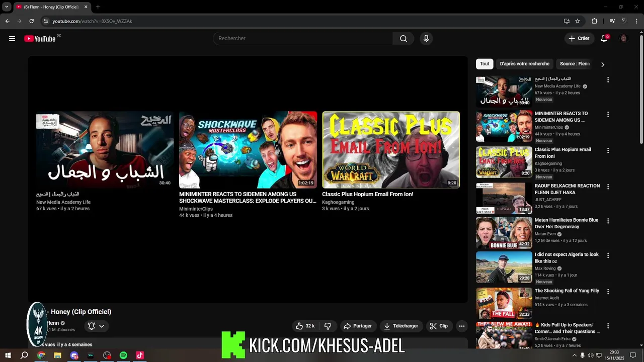Click the Créer button
644x362 pixels.
[579, 39]
